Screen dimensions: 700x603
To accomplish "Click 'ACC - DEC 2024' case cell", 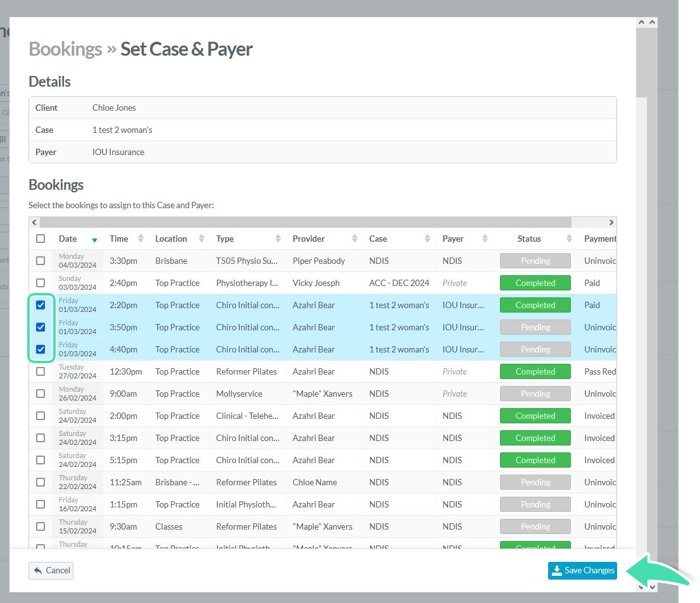I will coord(399,283).
